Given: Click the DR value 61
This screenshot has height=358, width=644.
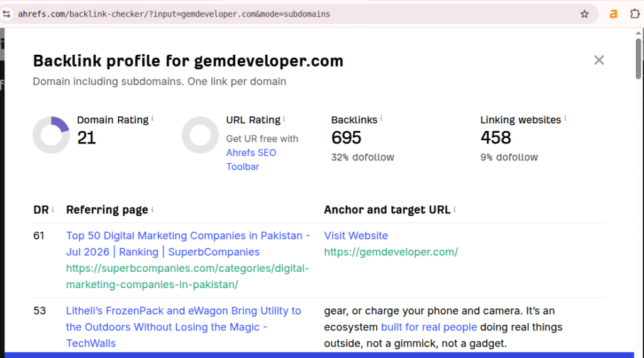Looking at the screenshot, I should 38,235.
